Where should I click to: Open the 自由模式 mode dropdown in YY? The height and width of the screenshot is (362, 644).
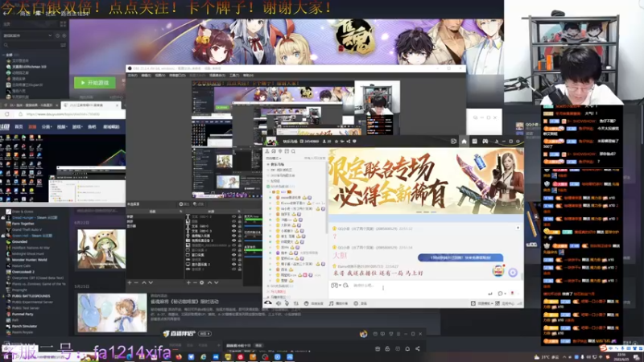coord(274,158)
